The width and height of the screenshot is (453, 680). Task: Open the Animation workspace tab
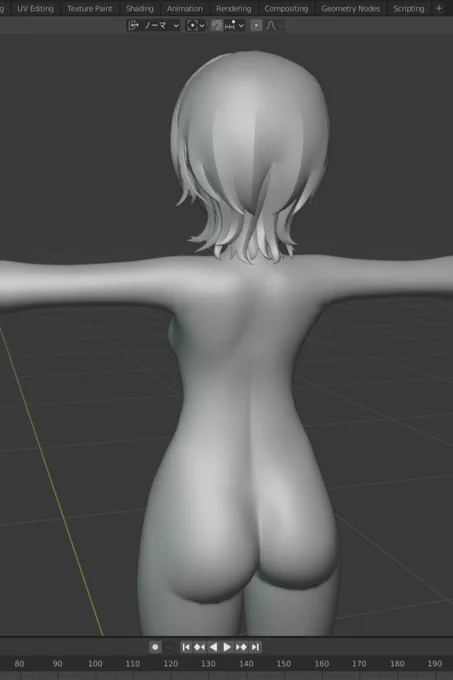pos(185,8)
